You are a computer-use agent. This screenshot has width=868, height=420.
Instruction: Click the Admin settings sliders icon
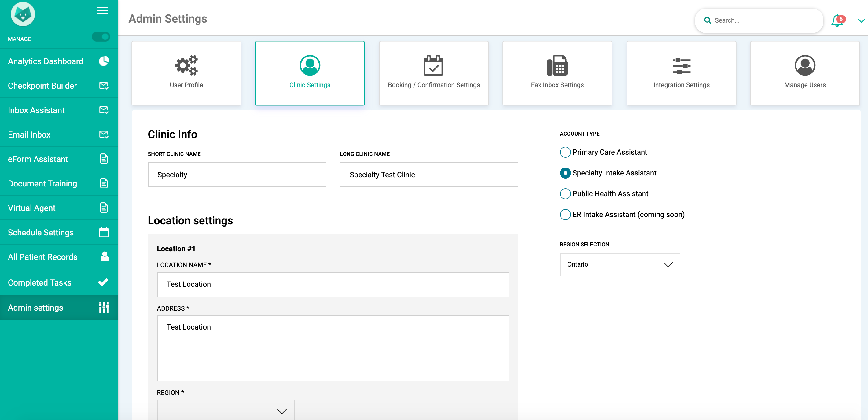104,308
